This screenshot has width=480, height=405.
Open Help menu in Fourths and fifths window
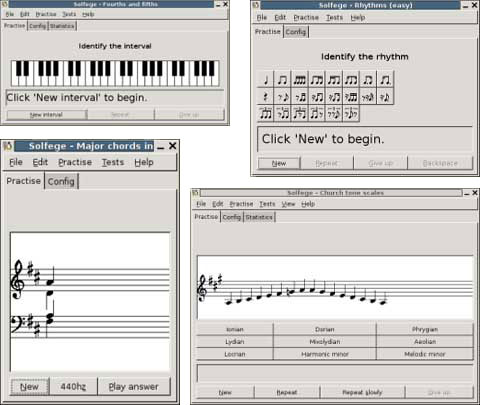pos(88,14)
